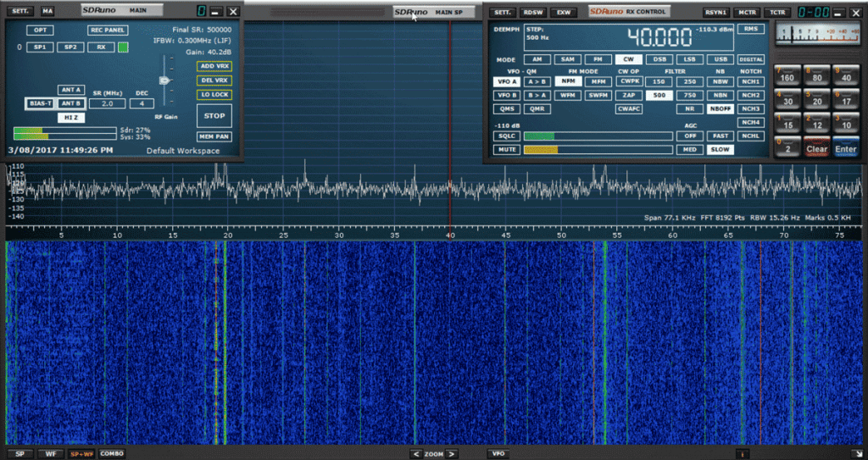This screenshot has height=460, width=868.
Task: Toggle the LO LOCK button
Action: coord(213,95)
